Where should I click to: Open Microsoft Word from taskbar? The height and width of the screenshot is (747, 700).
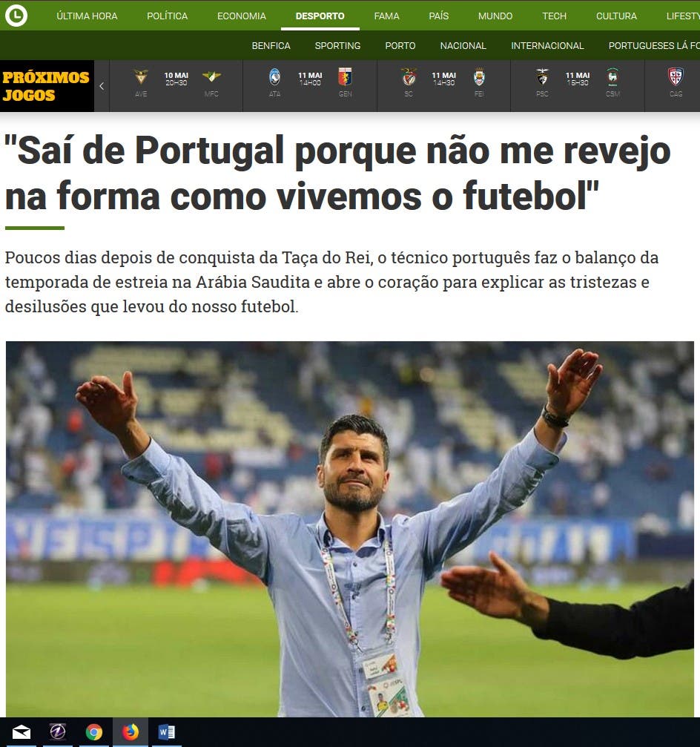coord(167,731)
